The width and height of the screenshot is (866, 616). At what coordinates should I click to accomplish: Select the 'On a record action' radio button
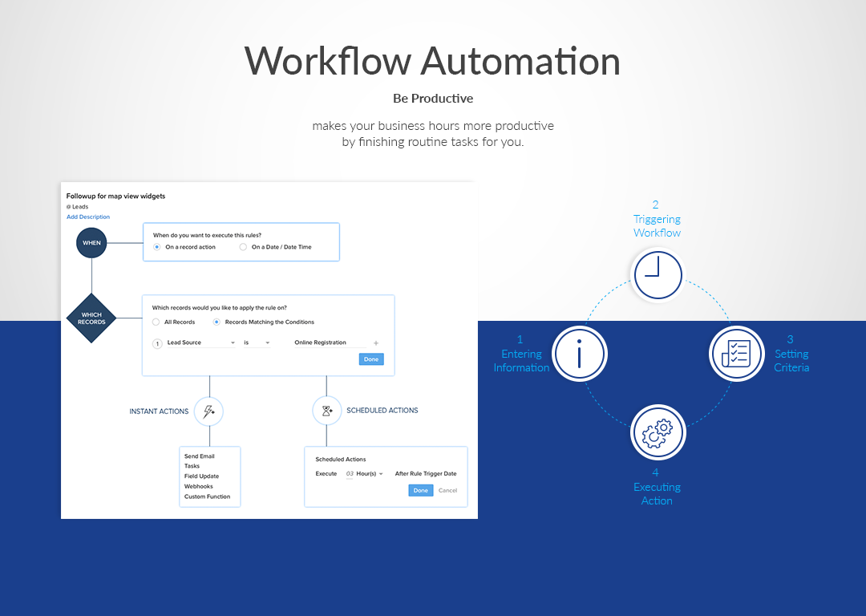point(157,247)
